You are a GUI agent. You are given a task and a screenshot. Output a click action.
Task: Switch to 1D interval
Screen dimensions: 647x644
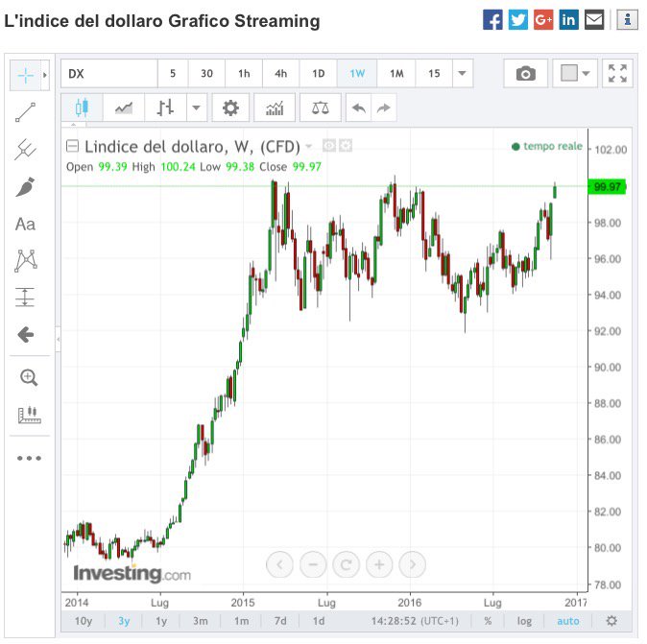click(318, 74)
